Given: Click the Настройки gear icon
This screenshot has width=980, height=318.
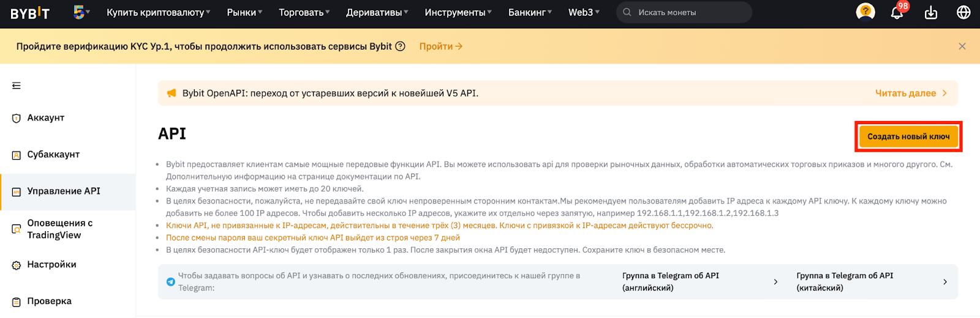Looking at the screenshot, I should [17, 265].
